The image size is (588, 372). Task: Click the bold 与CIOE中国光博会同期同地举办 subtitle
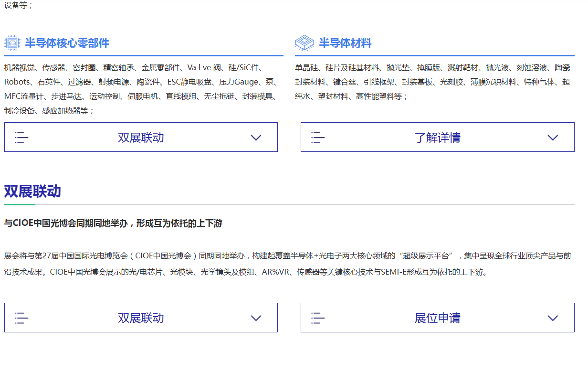click(x=113, y=223)
